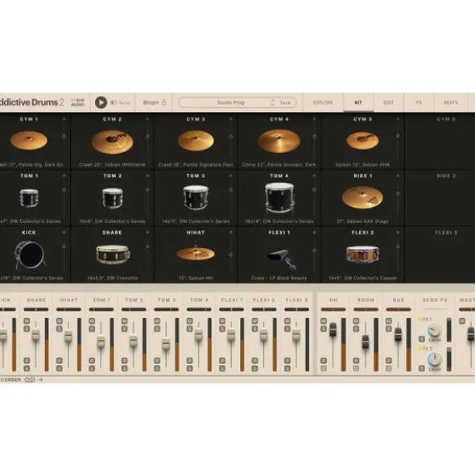Click the OH channel volume fader
The width and height of the screenshot is (475, 476).
click(x=333, y=329)
